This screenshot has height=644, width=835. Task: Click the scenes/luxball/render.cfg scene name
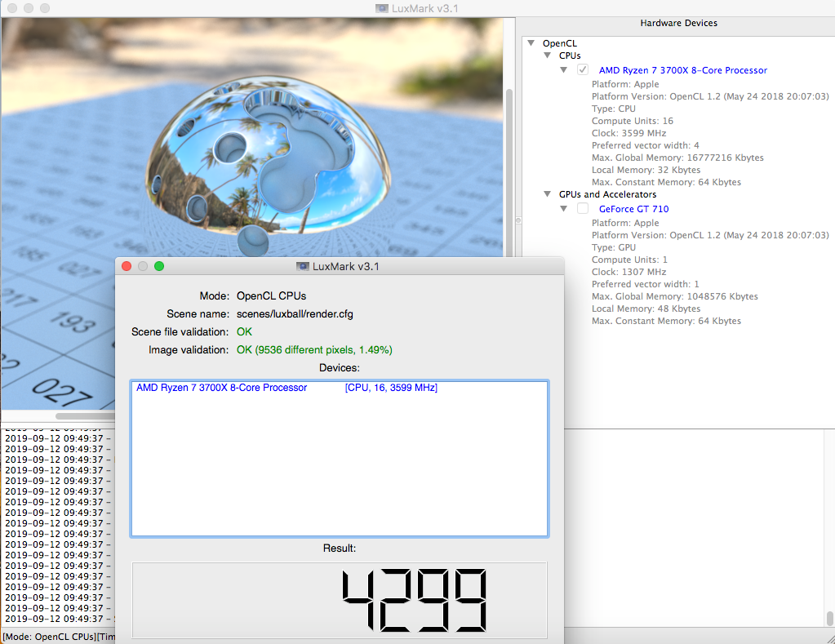coord(295,314)
